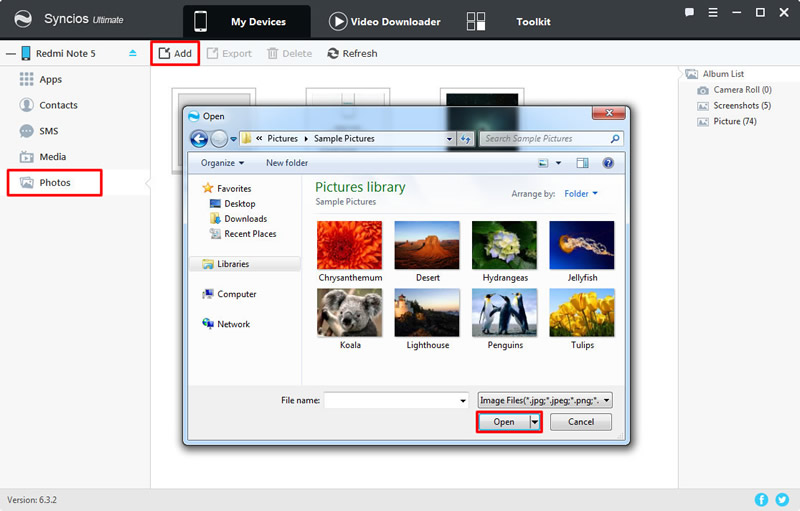
Task: Click the Add photos button
Action: point(175,53)
